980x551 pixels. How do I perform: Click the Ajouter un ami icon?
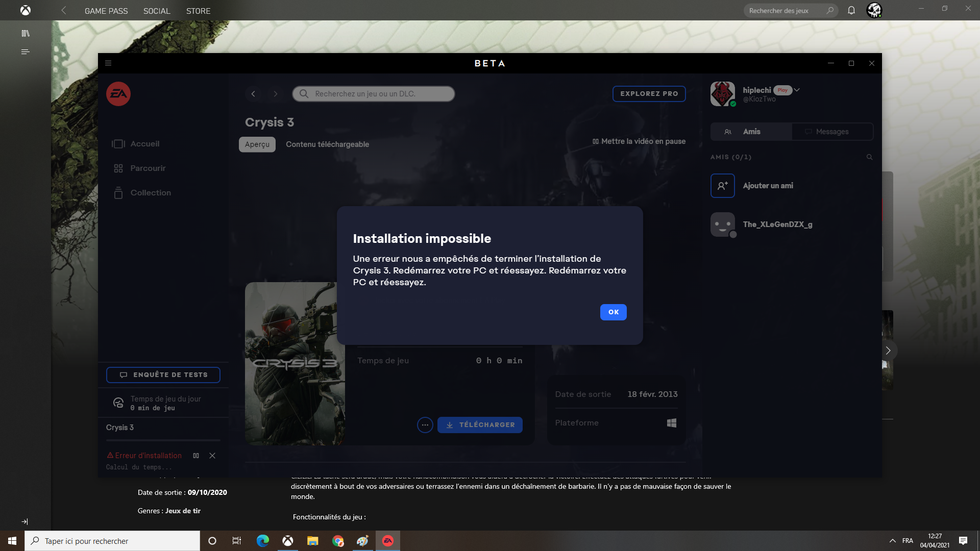pos(722,186)
